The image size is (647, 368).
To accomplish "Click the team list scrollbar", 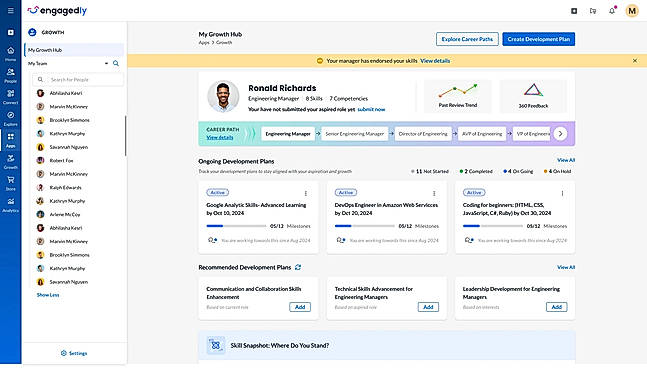I will tap(125, 136).
